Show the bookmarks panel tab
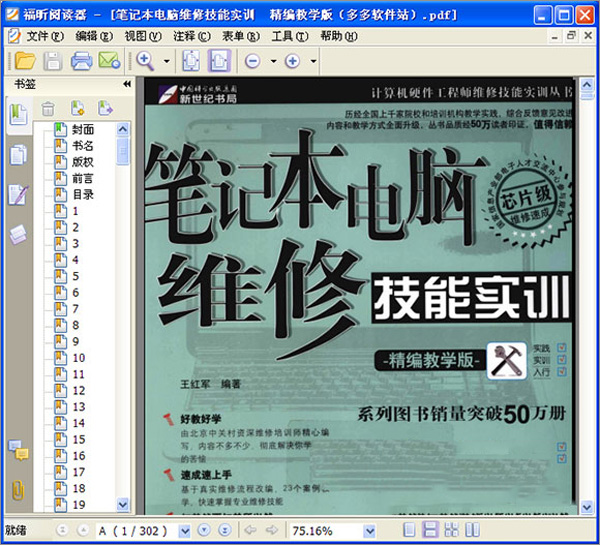Screen dimensions: 600x545 [18, 114]
